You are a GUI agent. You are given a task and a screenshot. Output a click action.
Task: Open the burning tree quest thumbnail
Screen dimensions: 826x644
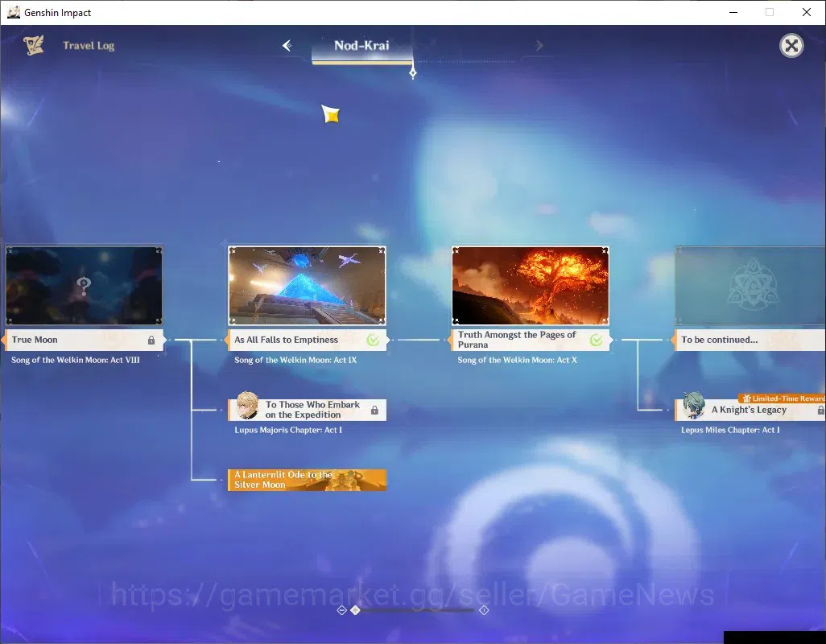[x=531, y=286]
